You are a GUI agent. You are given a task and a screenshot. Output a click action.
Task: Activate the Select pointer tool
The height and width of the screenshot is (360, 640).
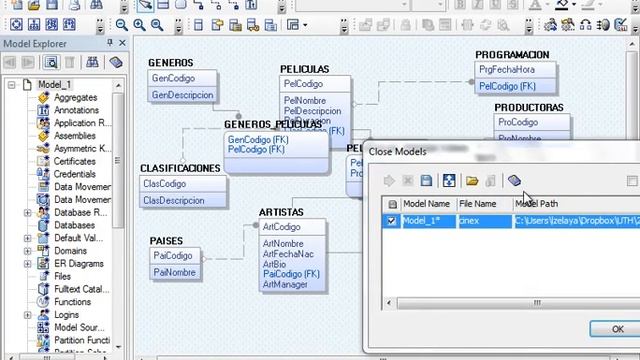pos(145,5)
